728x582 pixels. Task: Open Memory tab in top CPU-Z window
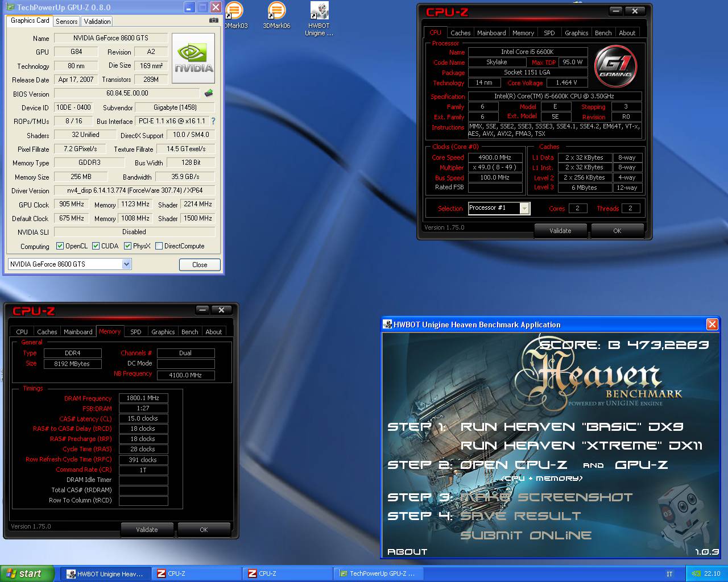point(523,33)
